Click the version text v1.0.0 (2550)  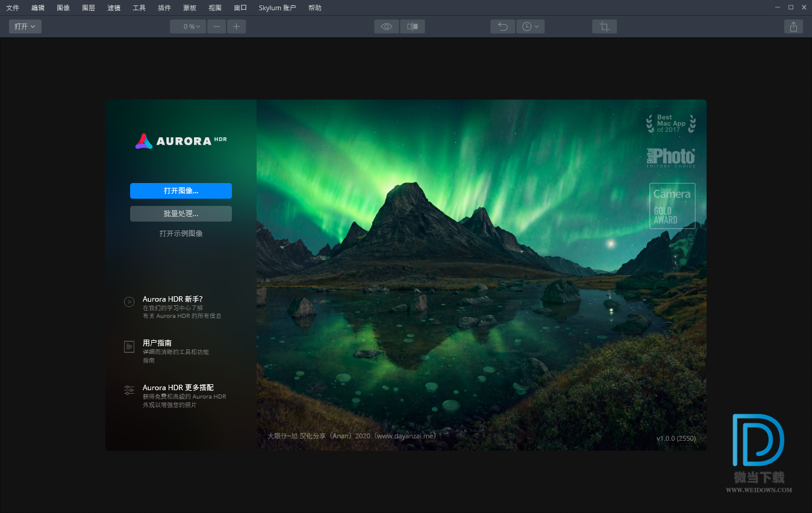coord(676,438)
